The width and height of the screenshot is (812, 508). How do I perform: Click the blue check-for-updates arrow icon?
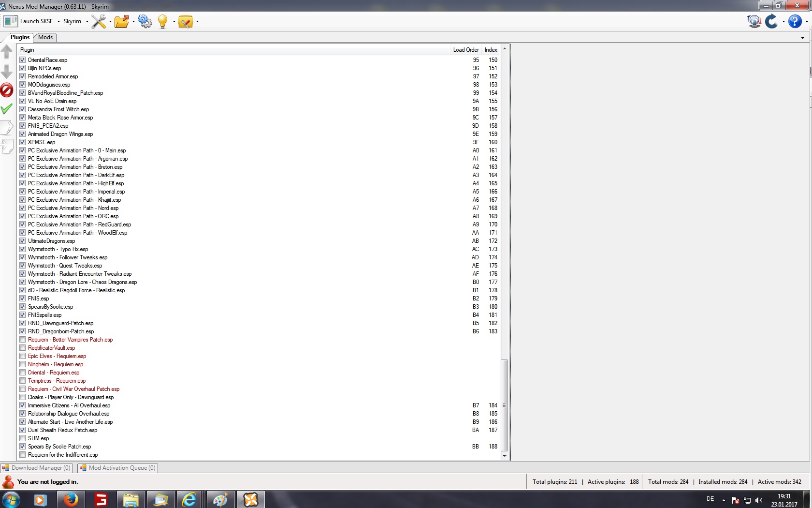pyautogui.click(x=771, y=21)
